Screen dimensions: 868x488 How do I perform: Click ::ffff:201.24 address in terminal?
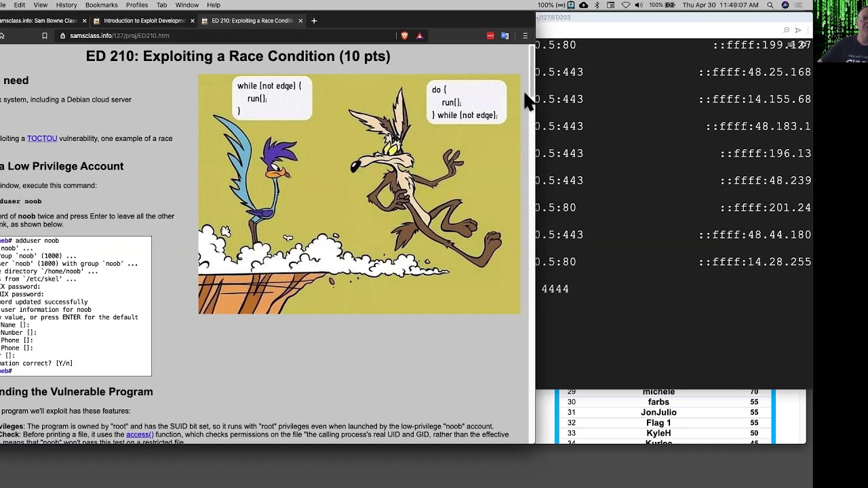[766, 207]
